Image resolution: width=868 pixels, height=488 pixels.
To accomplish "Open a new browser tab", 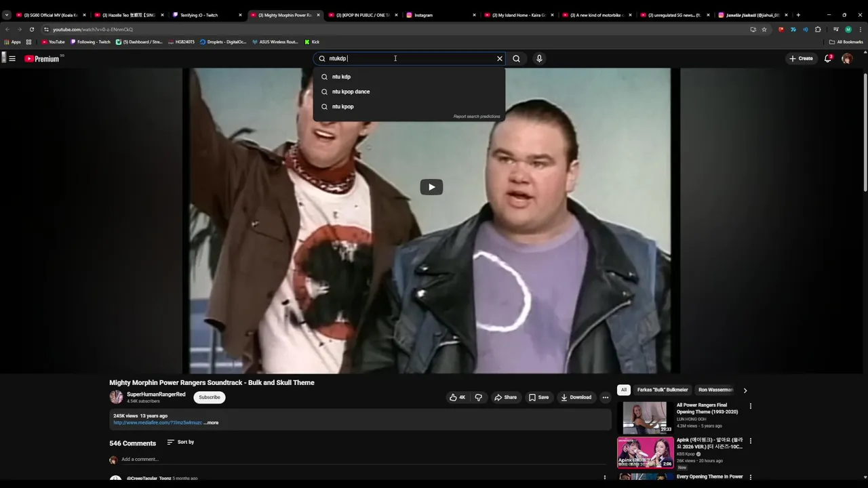I will [x=798, y=15].
